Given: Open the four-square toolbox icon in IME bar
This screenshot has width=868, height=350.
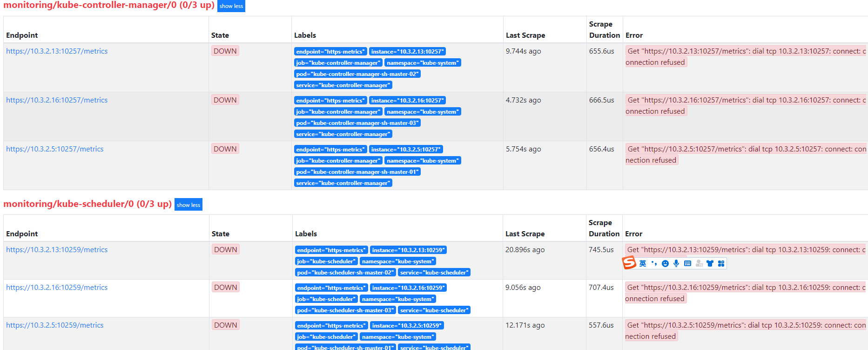Looking at the screenshot, I should point(721,263).
